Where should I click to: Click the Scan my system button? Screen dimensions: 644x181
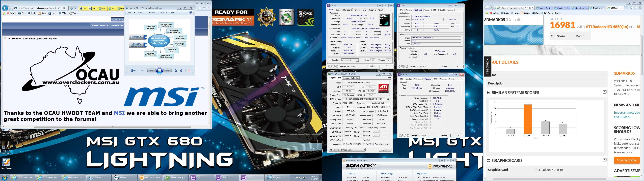(x=627, y=160)
